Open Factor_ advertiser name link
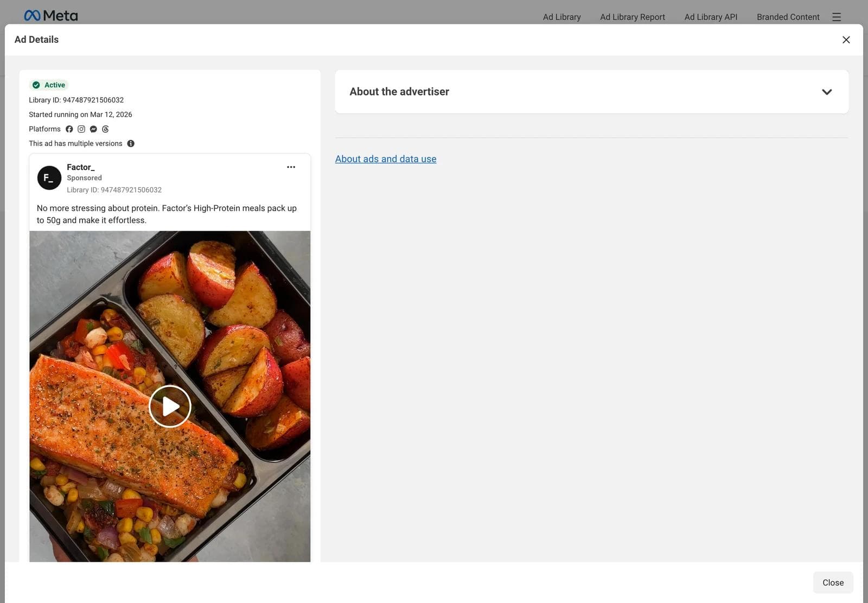Viewport: 868px width, 603px height. [x=80, y=167]
